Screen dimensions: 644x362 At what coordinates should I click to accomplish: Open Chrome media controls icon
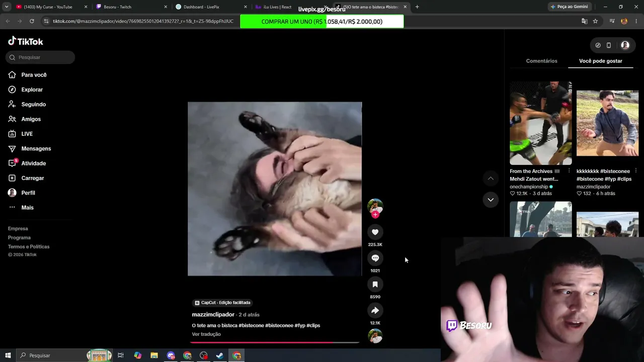[x=612, y=21]
